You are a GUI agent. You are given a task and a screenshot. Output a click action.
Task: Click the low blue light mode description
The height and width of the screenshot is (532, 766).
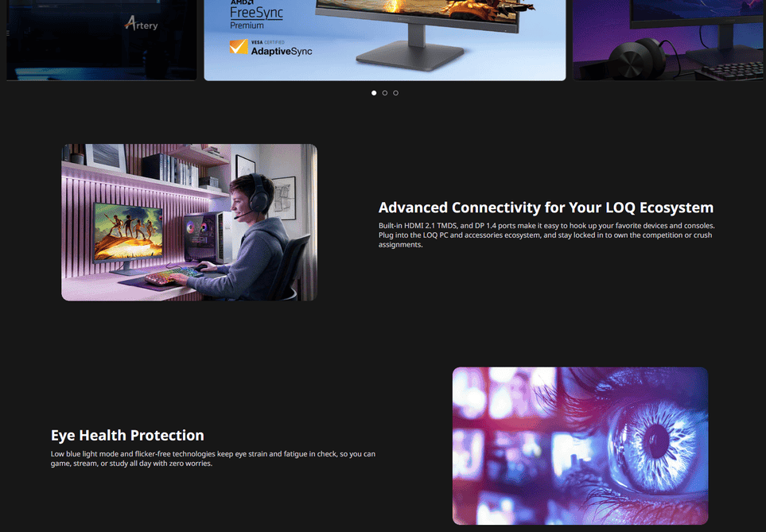213,459
